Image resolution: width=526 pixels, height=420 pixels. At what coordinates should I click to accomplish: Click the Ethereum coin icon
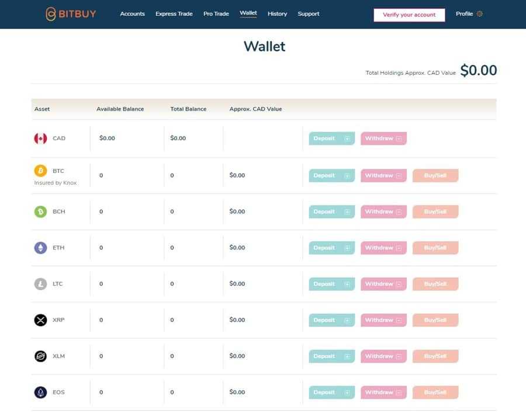[40, 247]
